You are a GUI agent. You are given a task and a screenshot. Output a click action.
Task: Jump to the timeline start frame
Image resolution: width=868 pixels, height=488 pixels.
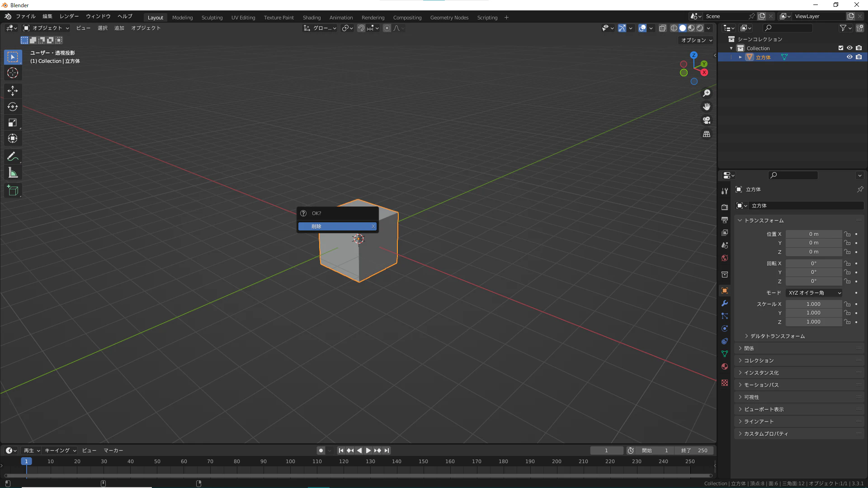pos(341,450)
